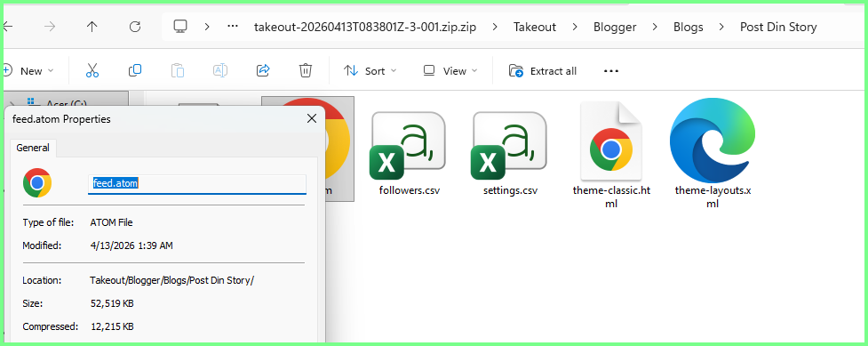Expand chevron after Blogs breadcrumb
Screen dimensions: 868x346
click(721, 27)
